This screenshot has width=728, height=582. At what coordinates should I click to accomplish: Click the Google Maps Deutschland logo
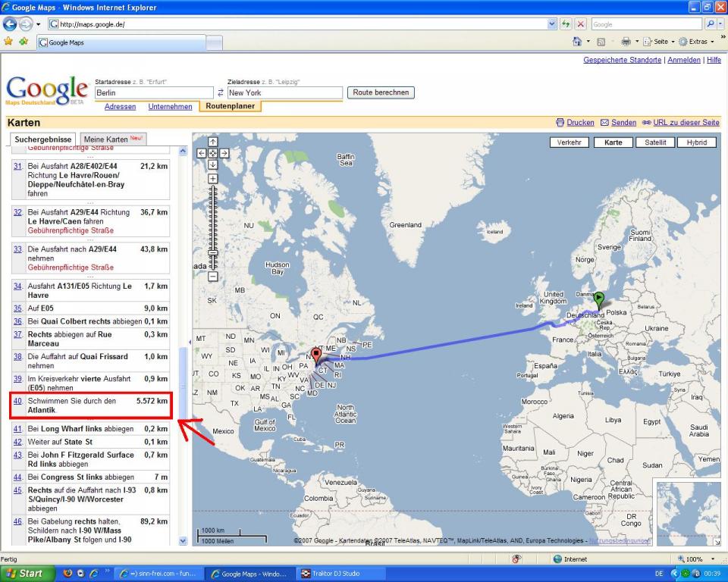click(x=46, y=90)
